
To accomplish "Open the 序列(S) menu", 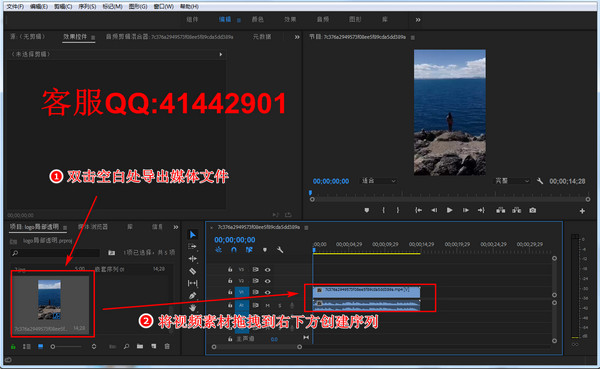I will tap(87, 7).
